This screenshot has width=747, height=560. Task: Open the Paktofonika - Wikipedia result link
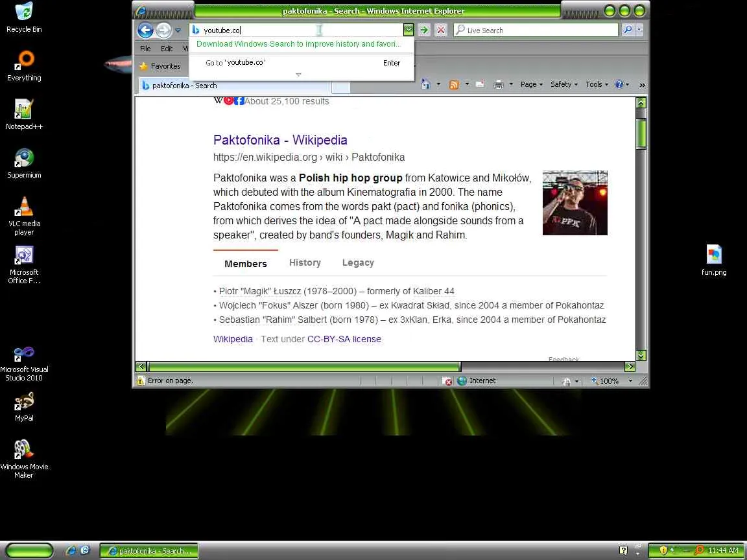click(280, 140)
